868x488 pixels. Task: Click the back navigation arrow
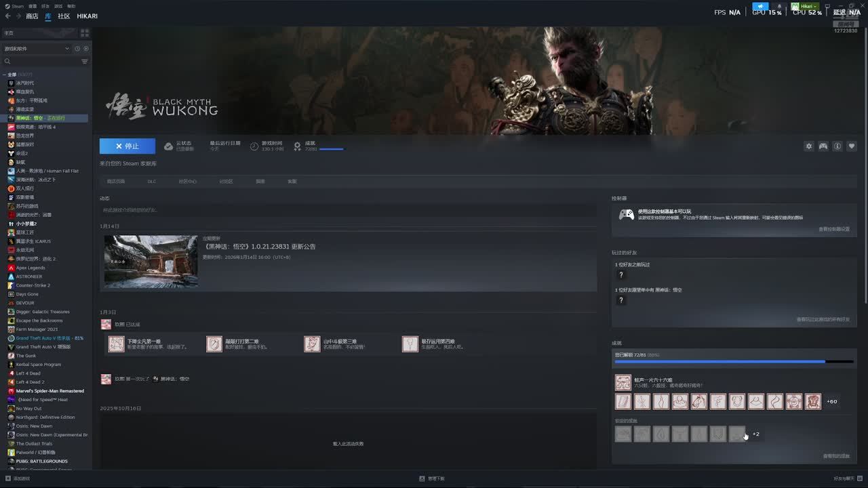(x=8, y=16)
